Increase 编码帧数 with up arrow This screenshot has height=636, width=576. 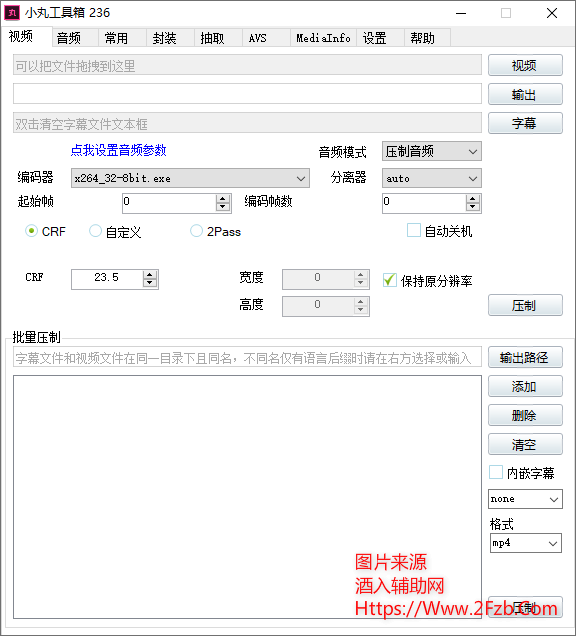[473, 199]
